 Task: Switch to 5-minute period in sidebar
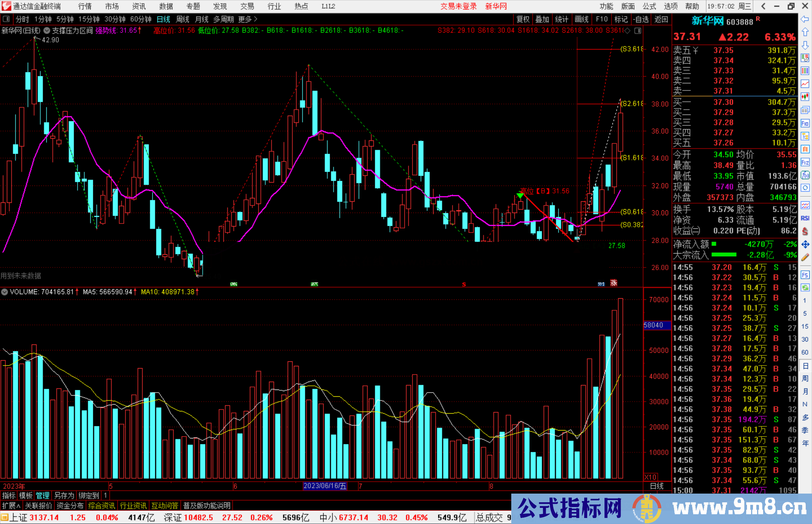coord(805,314)
